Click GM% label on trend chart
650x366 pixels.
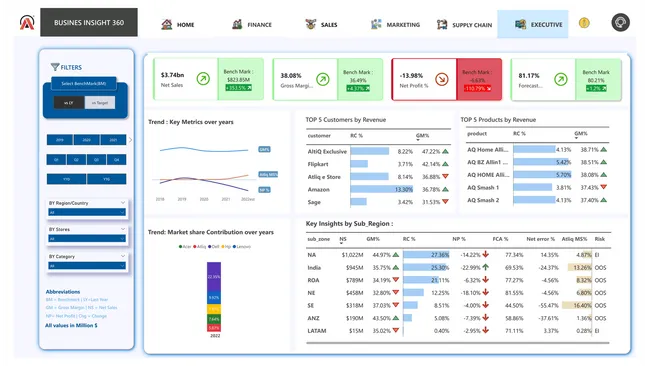(x=264, y=149)
